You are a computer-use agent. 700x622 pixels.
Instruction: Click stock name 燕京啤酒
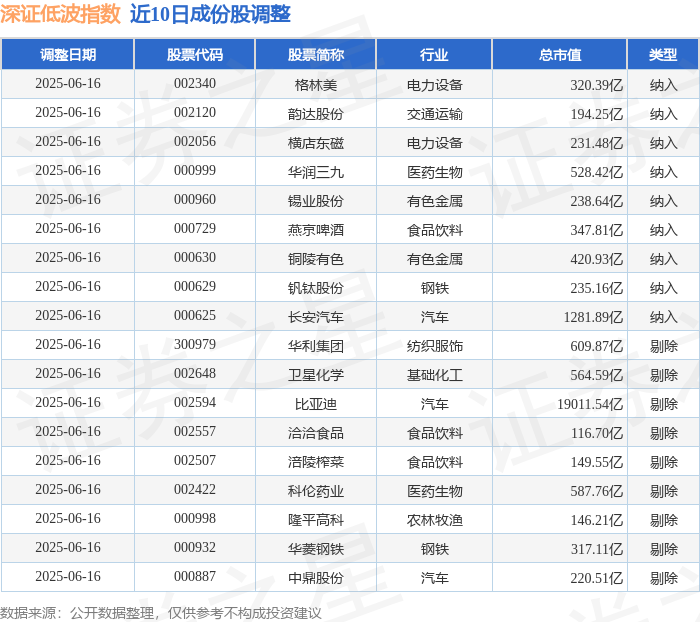point(316,230)
